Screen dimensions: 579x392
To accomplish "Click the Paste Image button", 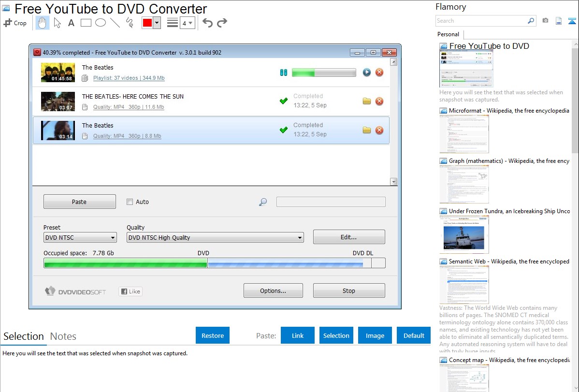I will (x=375, y=335).
